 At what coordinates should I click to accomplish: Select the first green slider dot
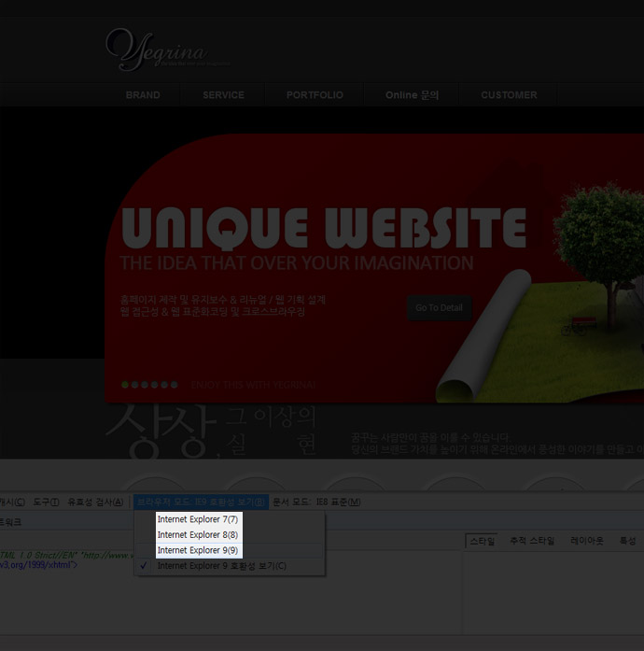[125, 385]
